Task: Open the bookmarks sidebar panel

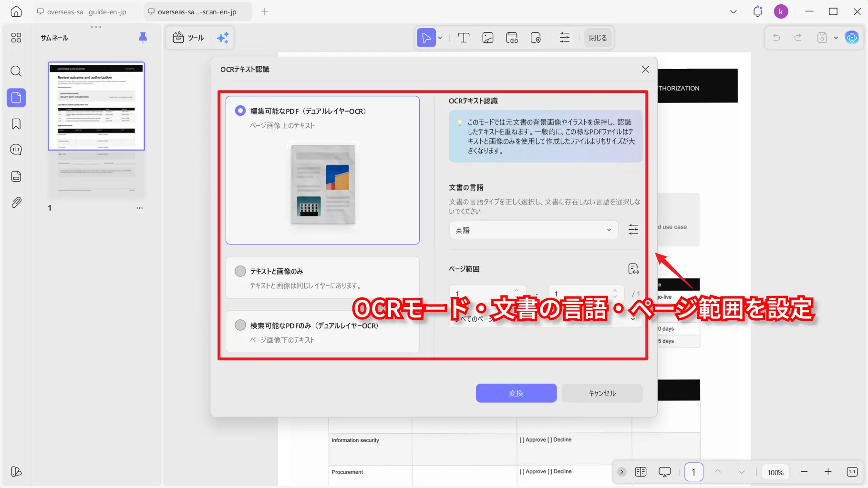Action: point(16,124)
